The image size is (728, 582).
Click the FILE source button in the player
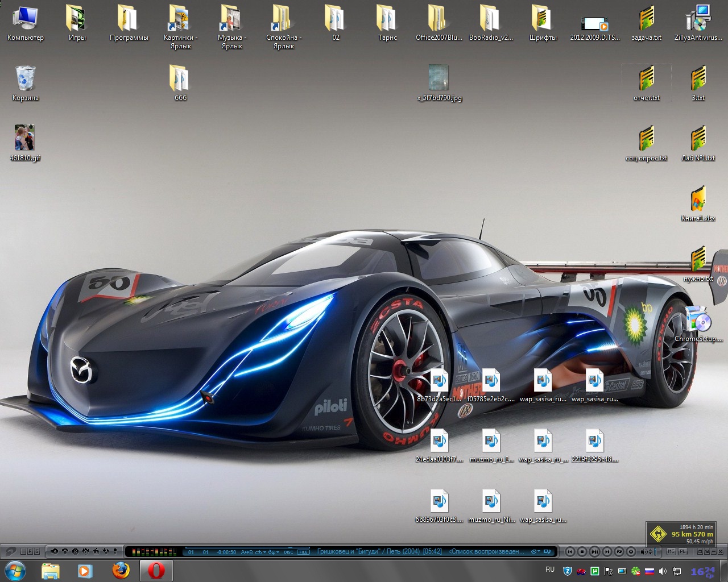tap(304, 552)
